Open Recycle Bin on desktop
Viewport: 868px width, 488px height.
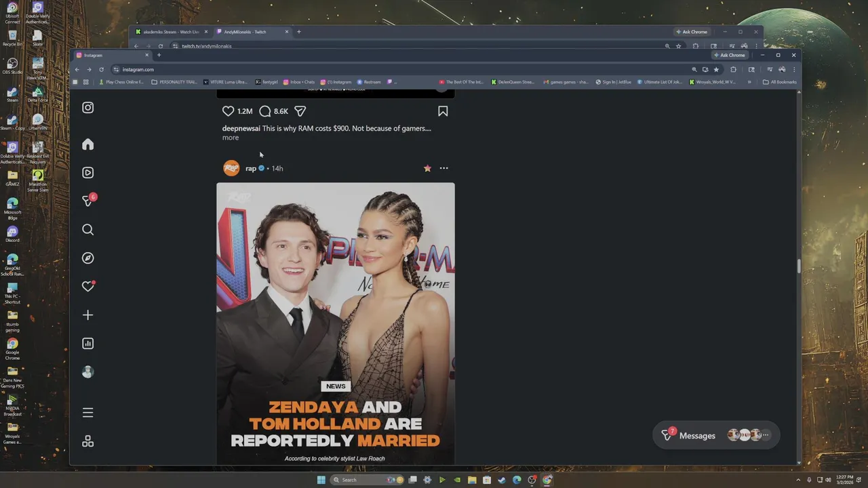click(x=12, y=38)
